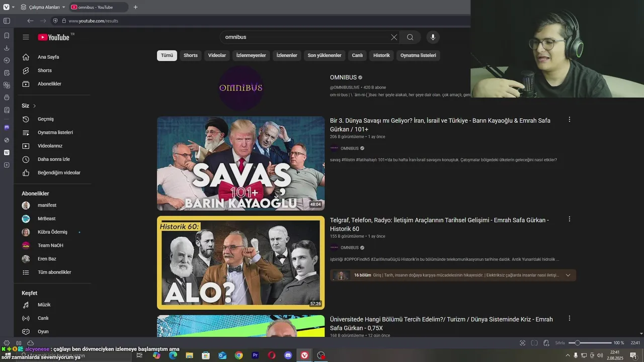Viewport: 644px width, 362px height.
Task: Open the Vivaldi V main menu
Action: (6, 7)
